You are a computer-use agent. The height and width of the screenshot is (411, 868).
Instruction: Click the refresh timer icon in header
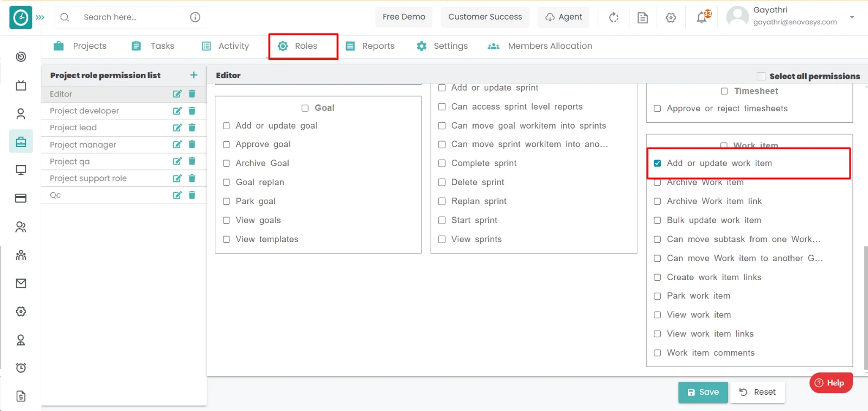click(x=614, y=17)
